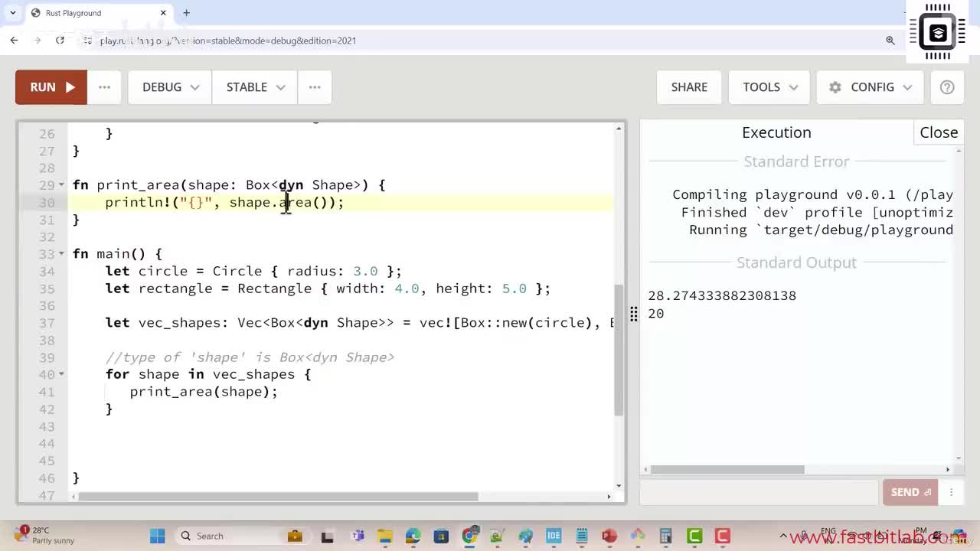Open the Windows Start menu

pos(158,536)
